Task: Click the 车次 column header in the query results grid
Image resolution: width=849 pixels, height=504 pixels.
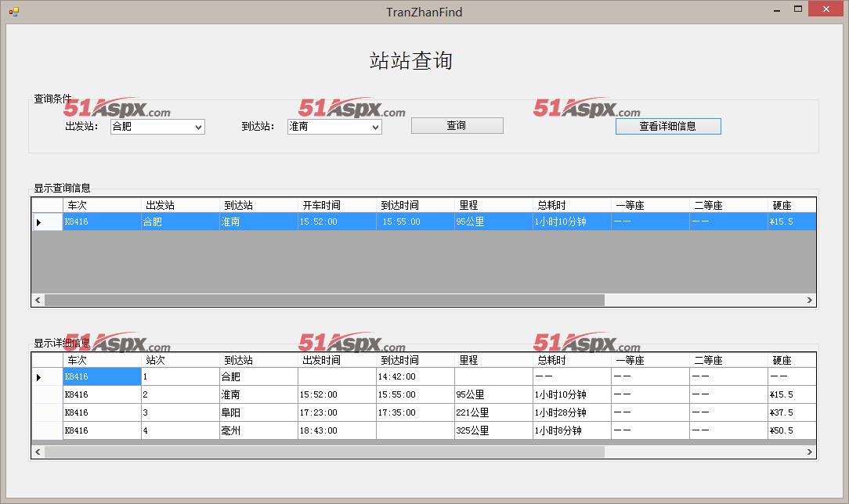Action: point(102,205)
